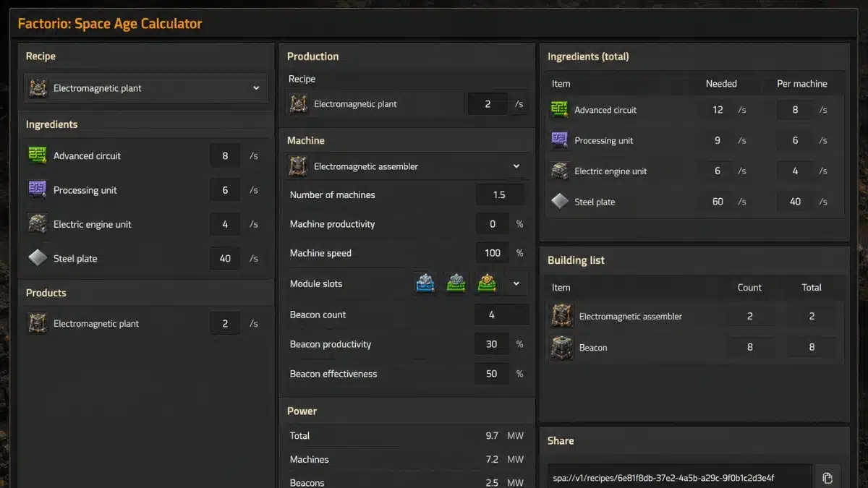868x488 pixels.
Task: Click the Beacon count field
Action: point(502,314)
